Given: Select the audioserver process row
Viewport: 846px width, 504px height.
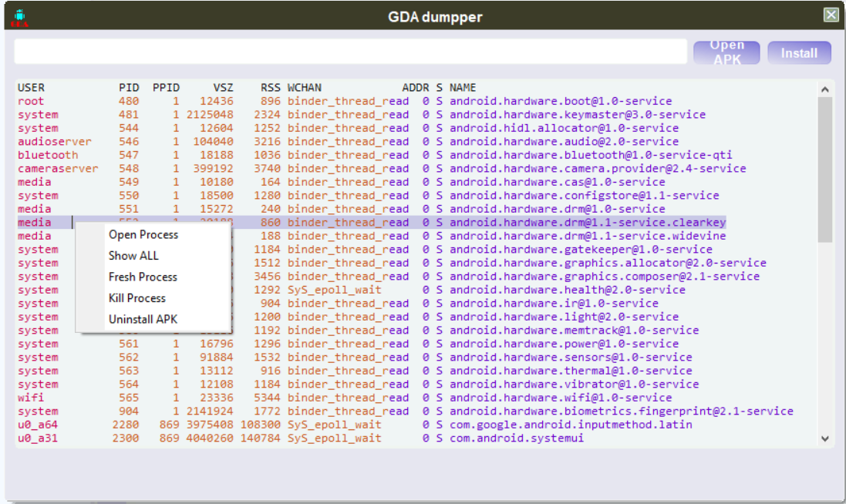Looking at the screenshot, I should 416,142.
